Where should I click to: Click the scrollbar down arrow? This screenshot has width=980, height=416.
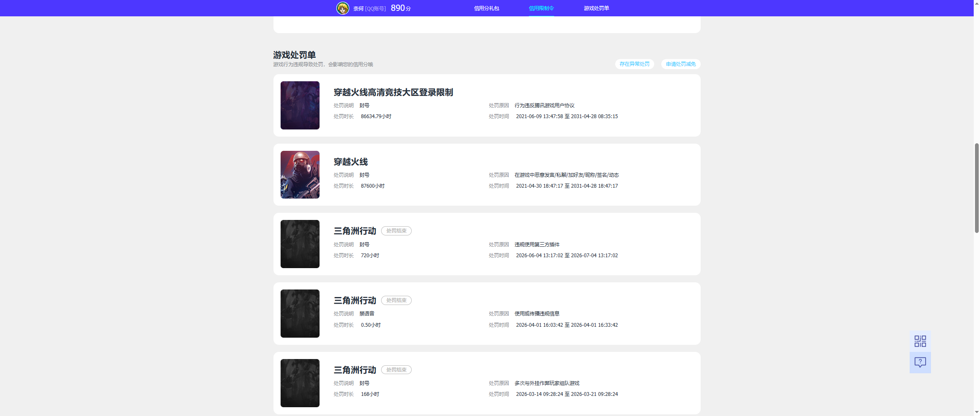pos(977,412)
